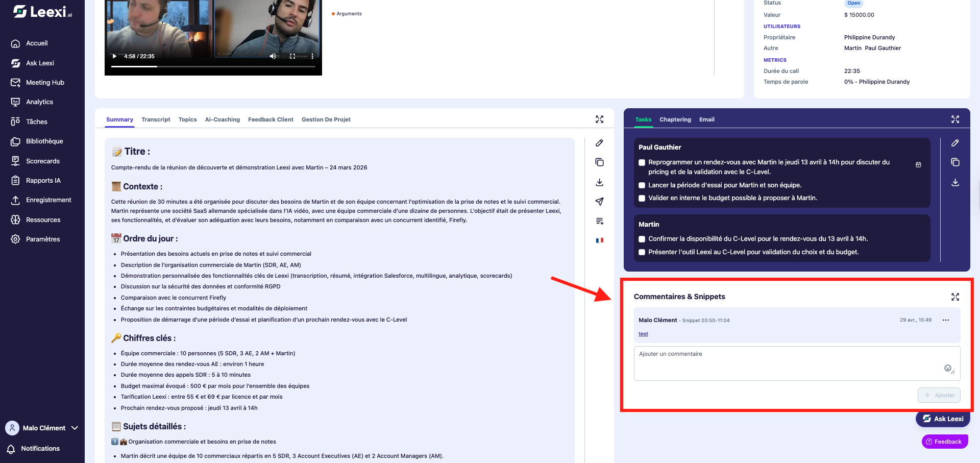Expand the Tasks panel to fullscreen
980x463 pixels.
(955, 119)
